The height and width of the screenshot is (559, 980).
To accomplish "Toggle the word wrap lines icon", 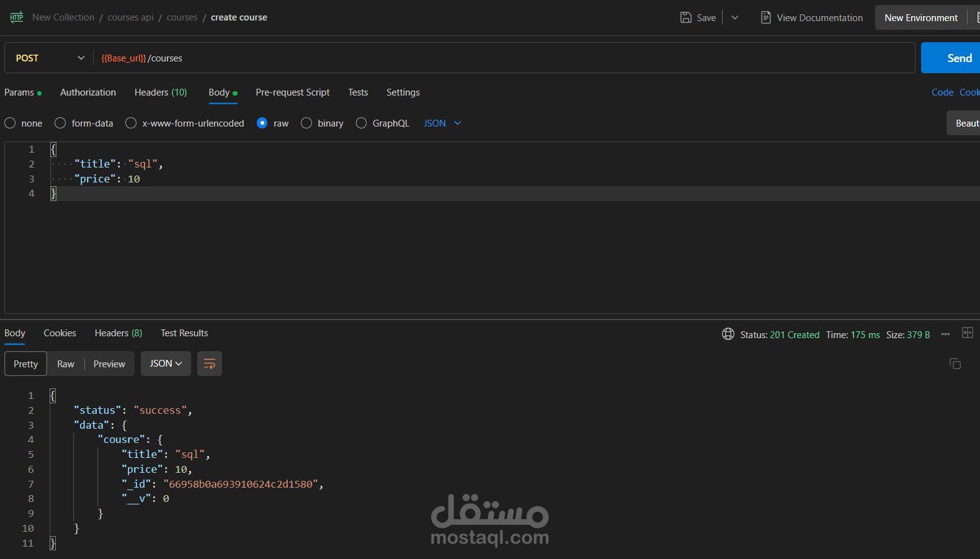I will 210,364.
